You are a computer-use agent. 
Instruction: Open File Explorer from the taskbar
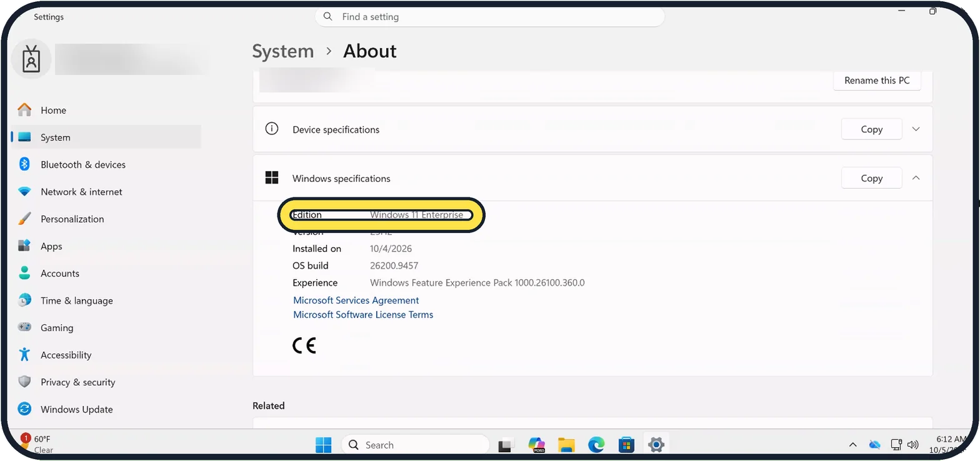[x=566, y=445]
